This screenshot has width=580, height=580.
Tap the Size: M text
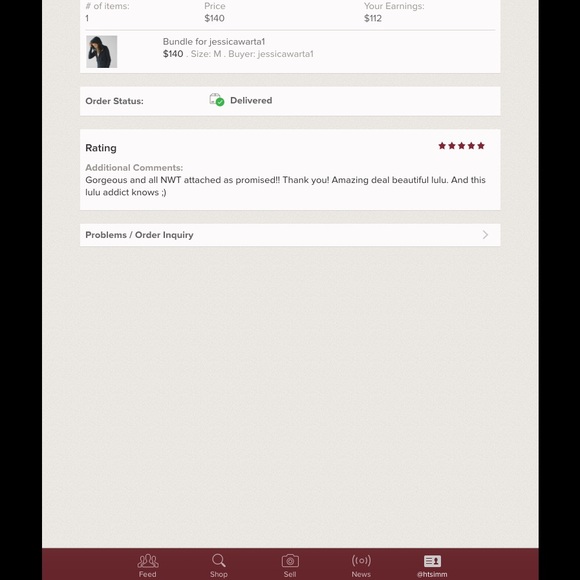point(206,54)
